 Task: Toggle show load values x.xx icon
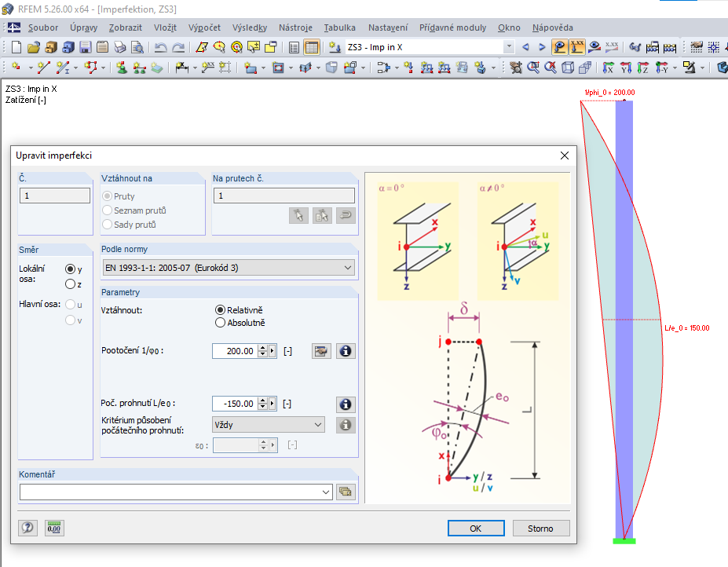pyautogui.click(x=577, y=47)
